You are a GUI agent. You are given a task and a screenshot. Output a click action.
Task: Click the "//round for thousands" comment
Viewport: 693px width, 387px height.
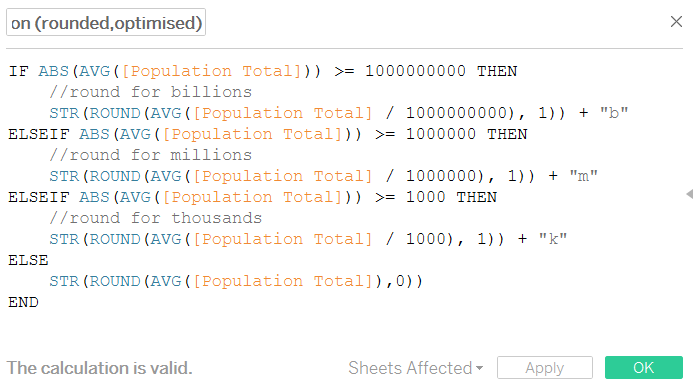pyautogui.click(x=156, y=218)
